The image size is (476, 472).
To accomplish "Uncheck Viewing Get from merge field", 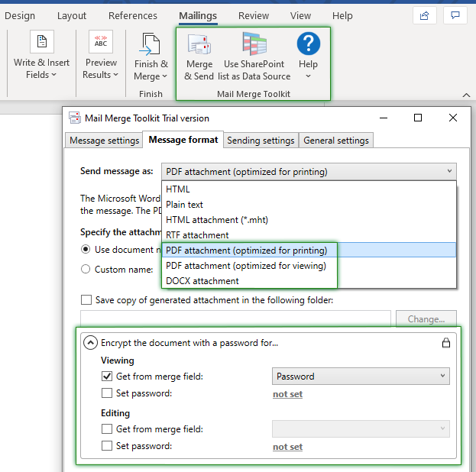I will coord(106,377).
